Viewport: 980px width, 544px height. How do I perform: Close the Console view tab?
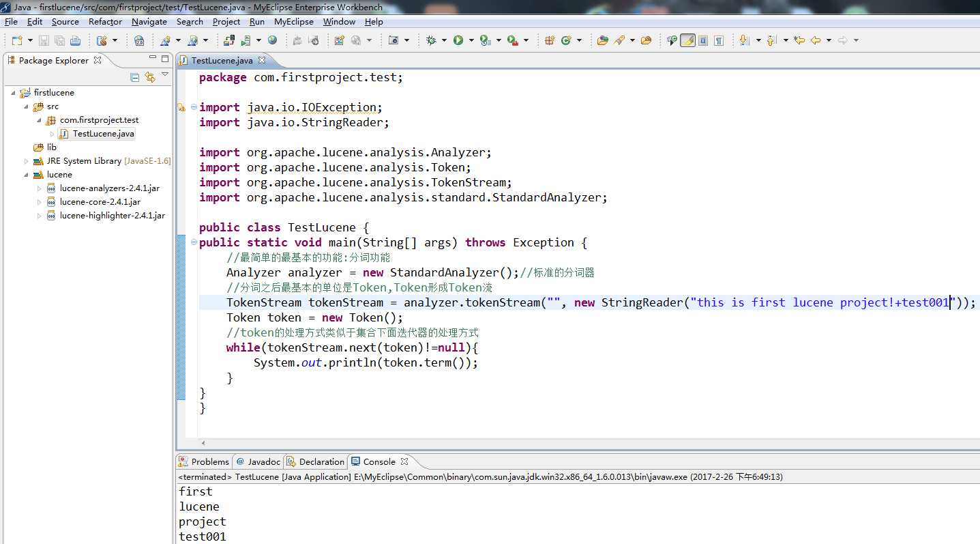coord(404,461)
